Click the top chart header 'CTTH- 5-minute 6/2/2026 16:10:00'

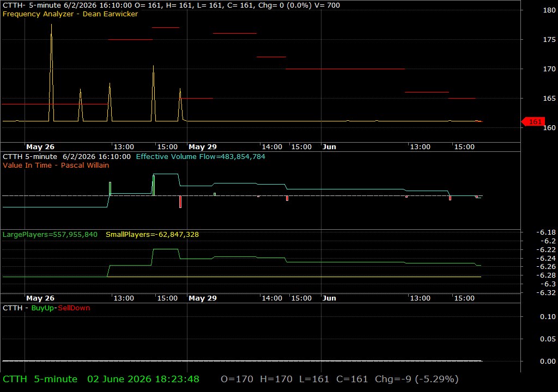point(67,5)
